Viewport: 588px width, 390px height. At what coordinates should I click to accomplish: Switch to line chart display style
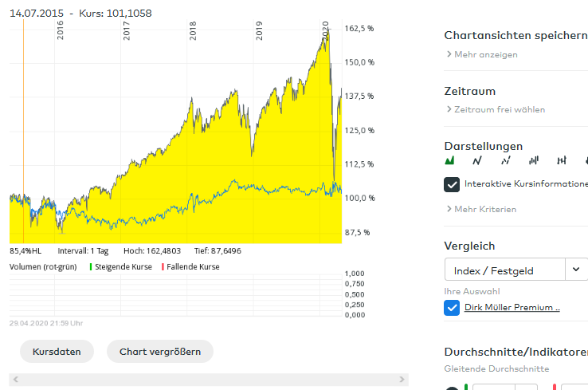click(477, 161)
